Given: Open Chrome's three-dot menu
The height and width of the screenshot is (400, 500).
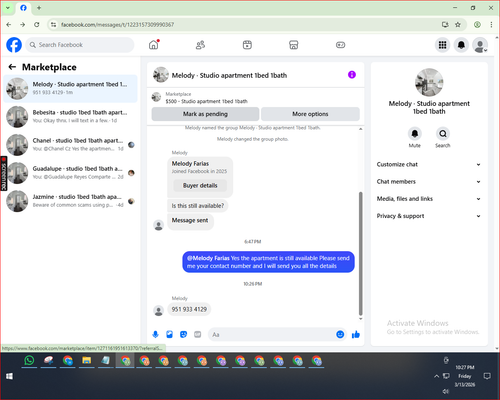Looking at the screenshot, I should (491, 24).
